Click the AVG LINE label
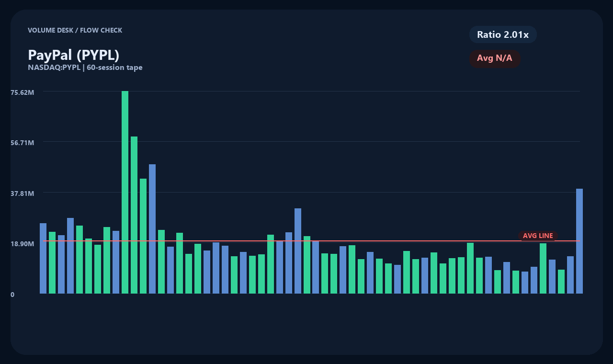Image resolution: width=613 pixels, height=364 pixels. coord(538,236)
